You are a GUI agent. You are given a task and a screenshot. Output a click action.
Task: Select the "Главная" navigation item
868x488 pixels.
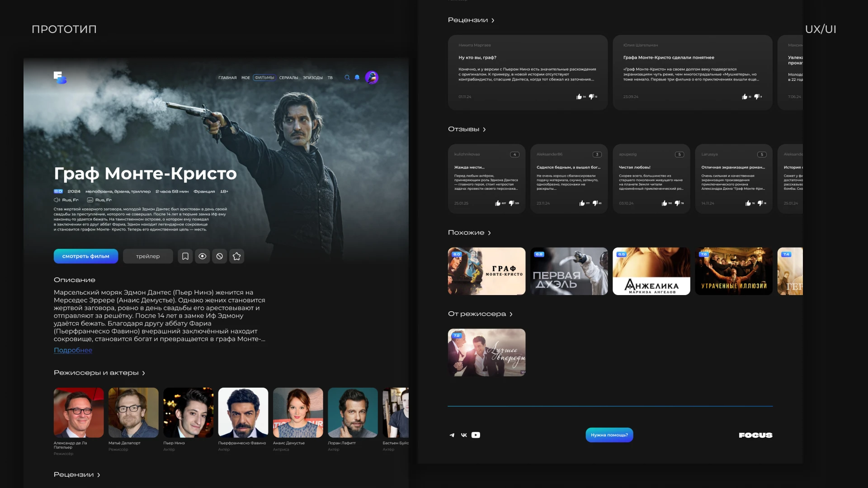tap(227, 78)
